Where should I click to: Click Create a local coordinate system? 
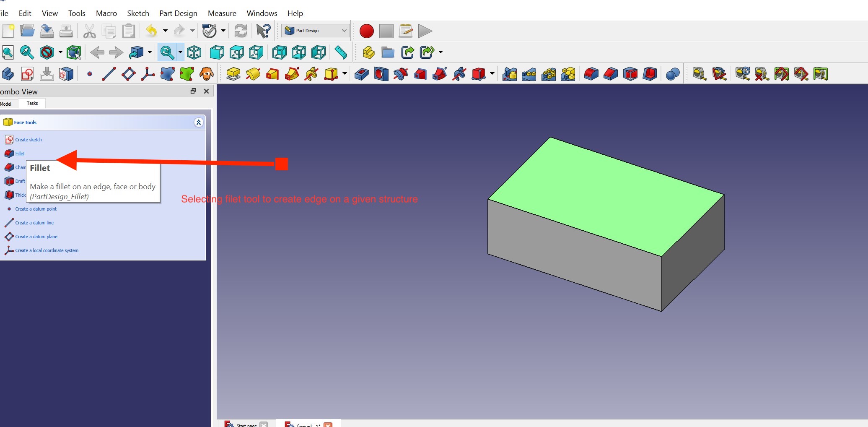click(x=47, y=250)
